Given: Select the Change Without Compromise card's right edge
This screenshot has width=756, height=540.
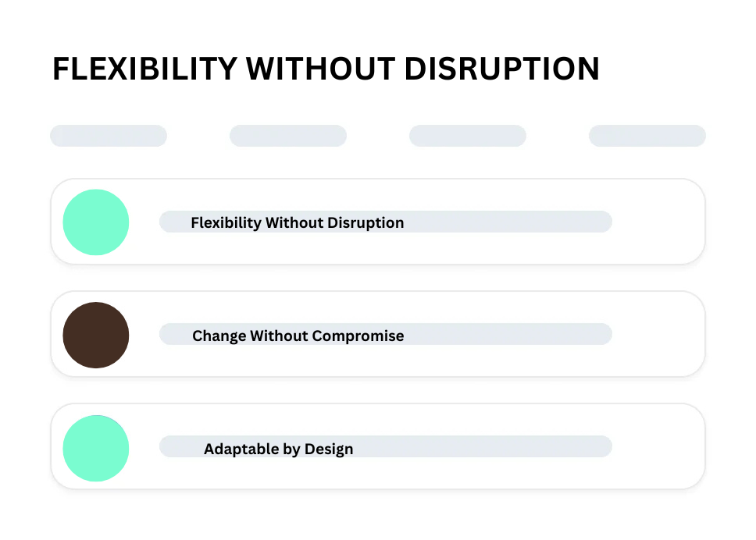Looking at the screenshot, I should pos(664,335).
